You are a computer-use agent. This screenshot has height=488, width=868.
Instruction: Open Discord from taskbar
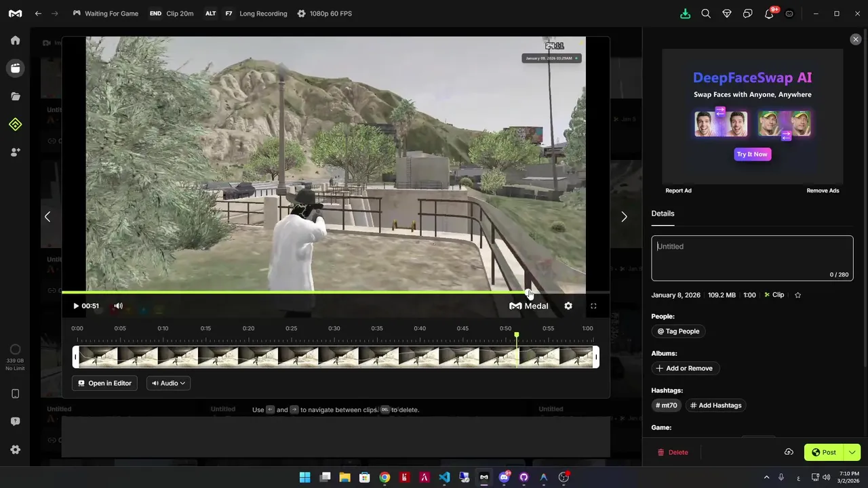pyautogui.click(x=504, y=477)
